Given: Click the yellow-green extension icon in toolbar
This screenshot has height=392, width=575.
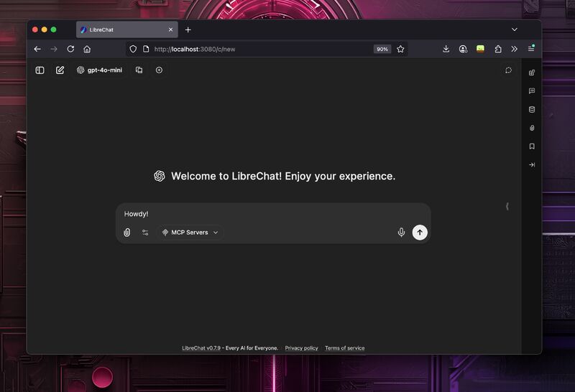Looking at the screenshot, I should (480, 49).
